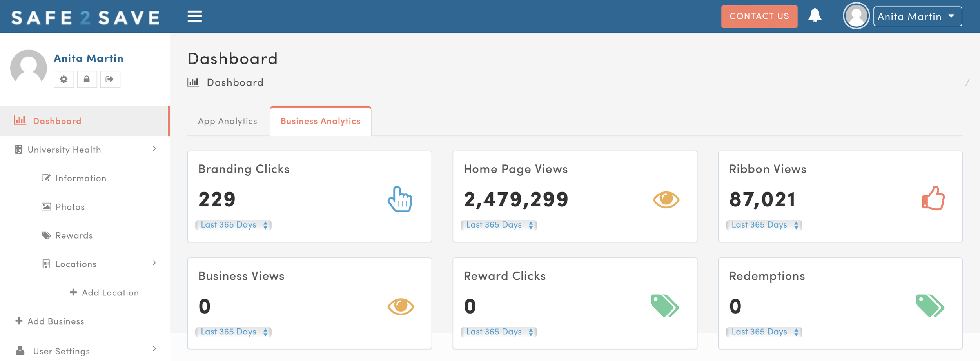
Task: Click the Safe 2 Save logo
Action: [x=85, y=18]
